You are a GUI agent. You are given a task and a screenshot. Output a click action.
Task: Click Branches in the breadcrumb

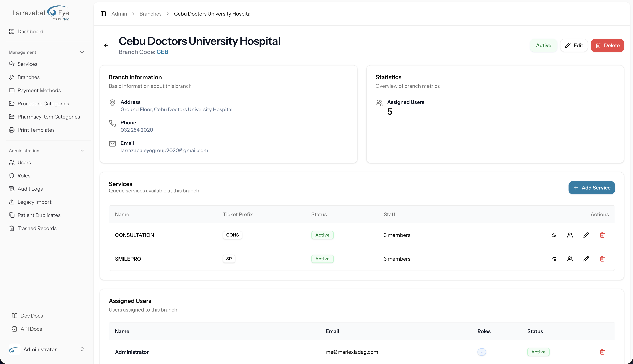click(150, 14)
